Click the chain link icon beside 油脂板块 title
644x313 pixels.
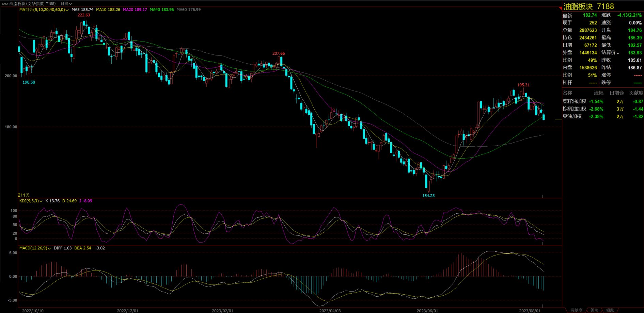tap(5, 4)
